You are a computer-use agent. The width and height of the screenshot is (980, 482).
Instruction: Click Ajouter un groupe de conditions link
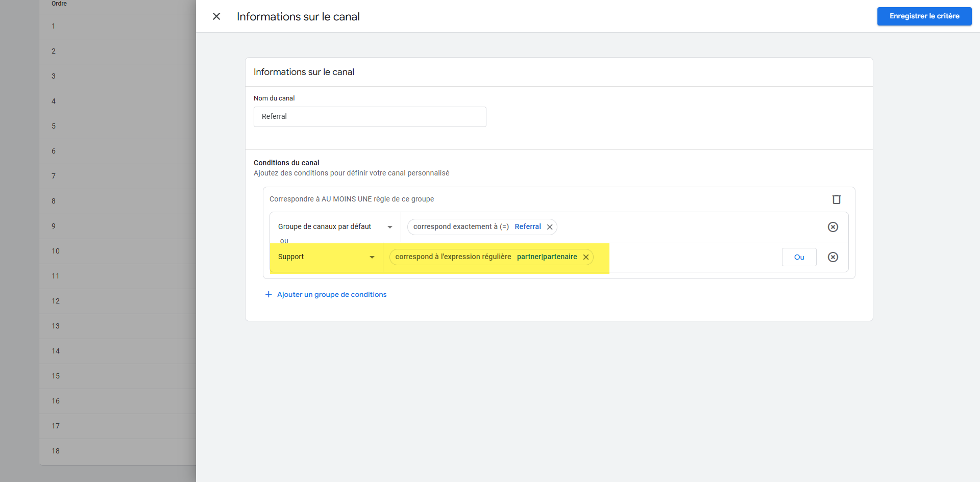click(x=332, y=294)
